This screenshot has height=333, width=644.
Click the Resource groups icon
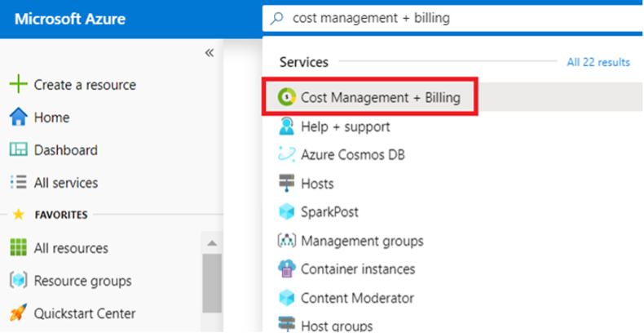point(18,281)
